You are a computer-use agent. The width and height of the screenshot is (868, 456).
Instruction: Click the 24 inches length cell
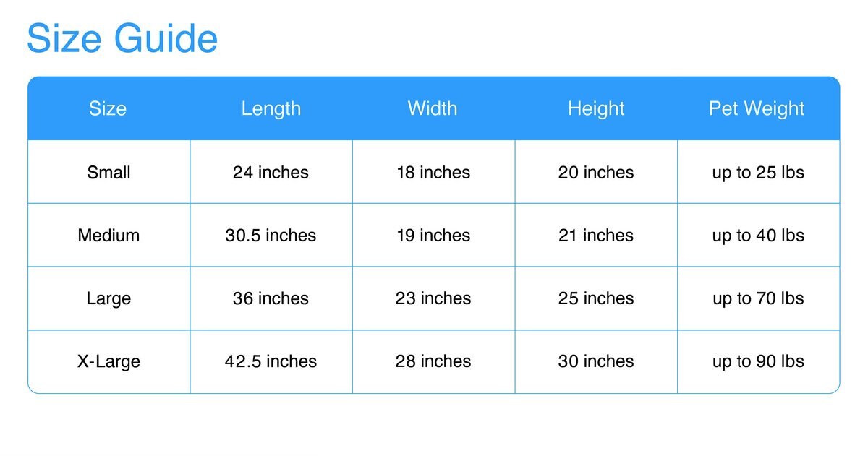pos(271,173)
